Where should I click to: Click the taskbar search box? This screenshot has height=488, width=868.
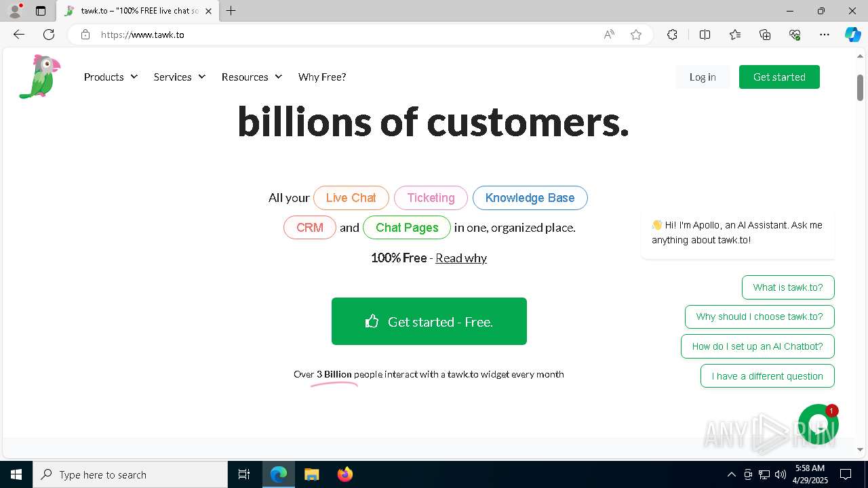pos(130,474)
